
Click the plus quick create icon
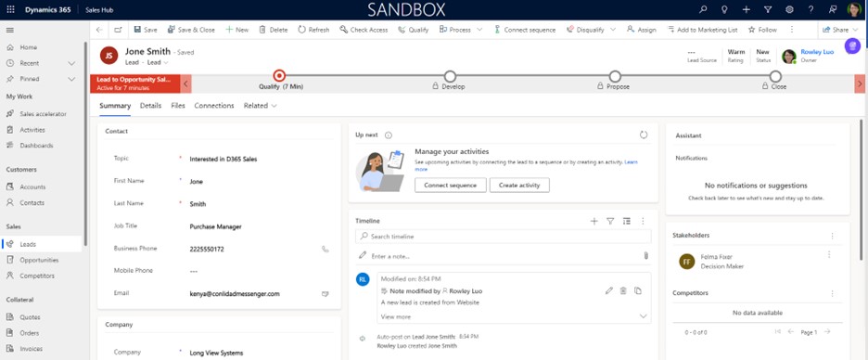tap(747, 9)
